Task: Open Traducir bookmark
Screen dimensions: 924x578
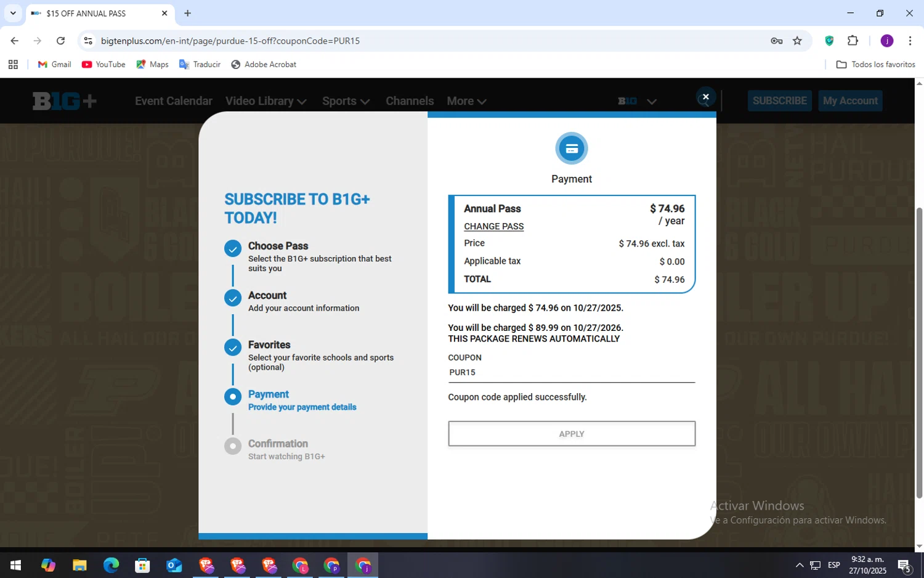Action: click(x=200, y=64)
